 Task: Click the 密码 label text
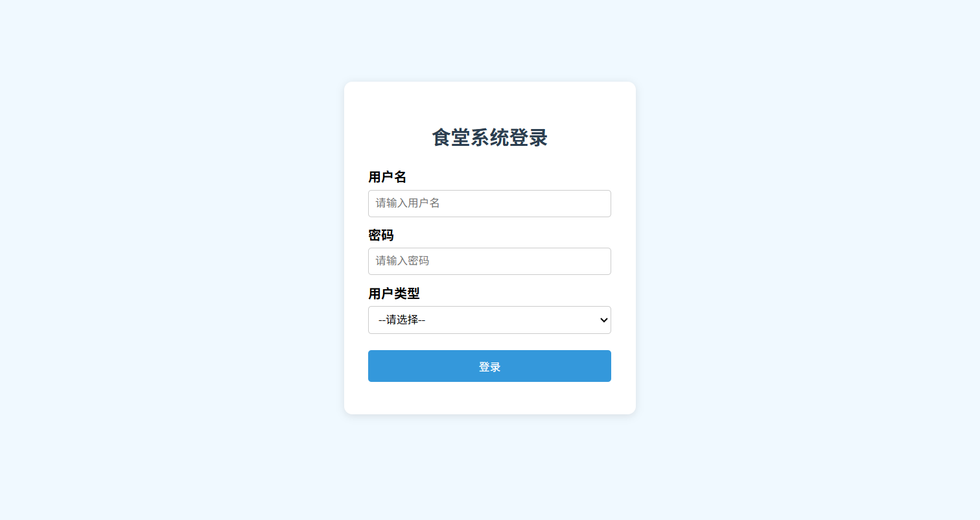(381, 235)
